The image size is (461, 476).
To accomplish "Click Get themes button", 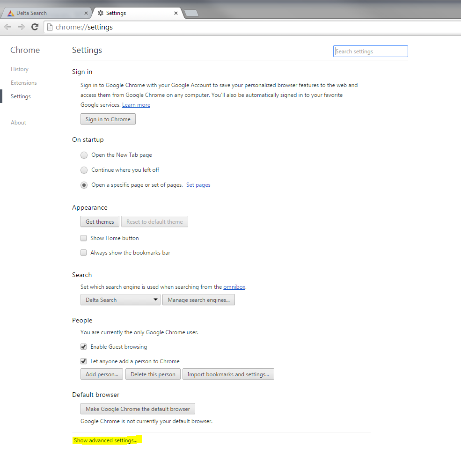I will (100, 221).
